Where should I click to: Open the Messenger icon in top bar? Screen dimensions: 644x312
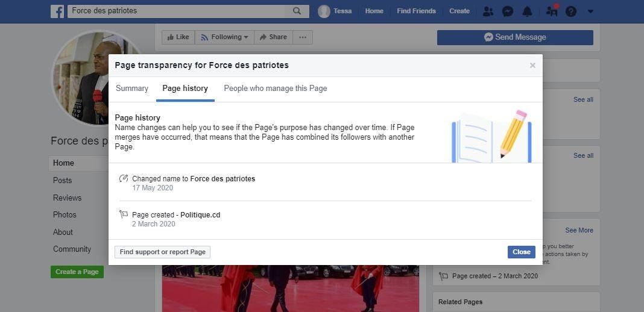click(x=508, y=11)
